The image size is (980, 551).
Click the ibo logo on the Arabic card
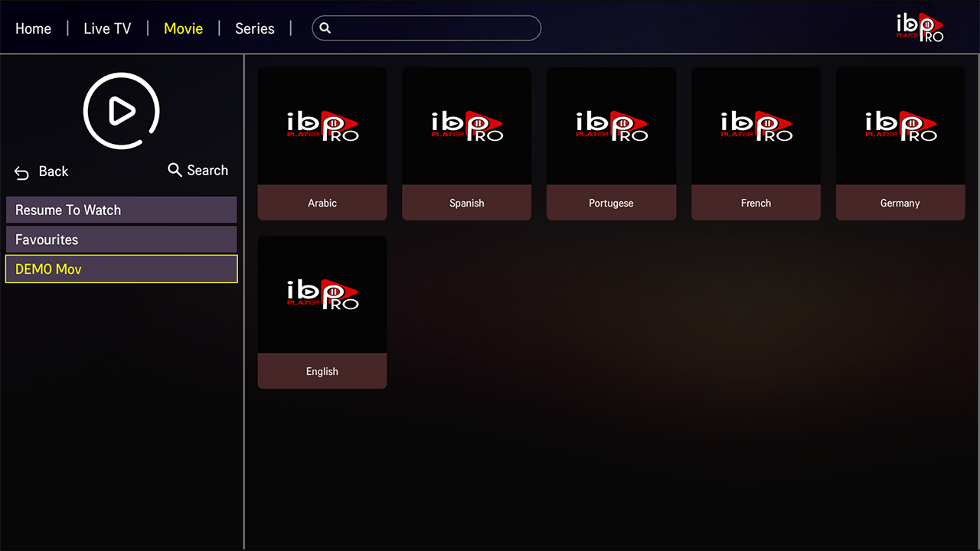(x=322, y=125)
